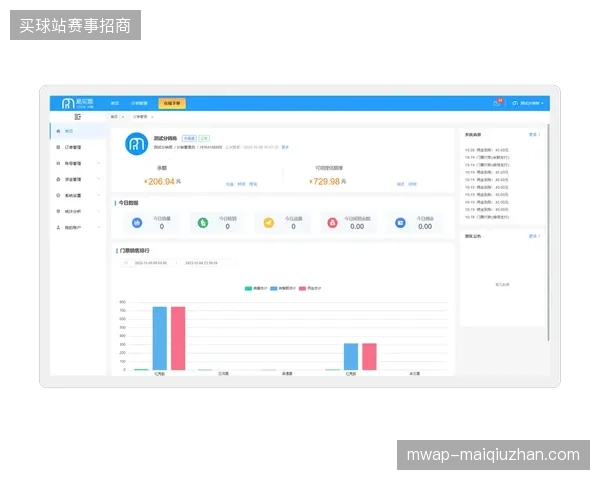Click the vertical scrollbar on the right
The height and width of the screenshot is (480, 600).
coord(548,232)
